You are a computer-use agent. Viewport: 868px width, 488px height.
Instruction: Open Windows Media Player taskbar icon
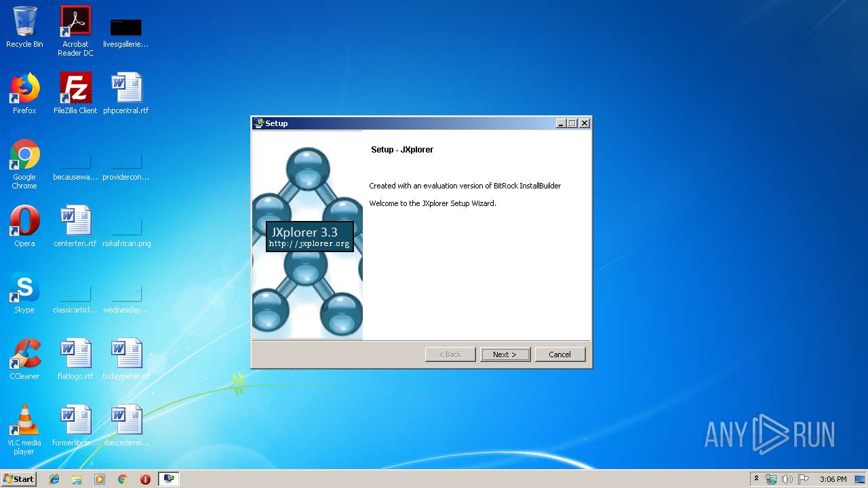[x=100, y=479]
